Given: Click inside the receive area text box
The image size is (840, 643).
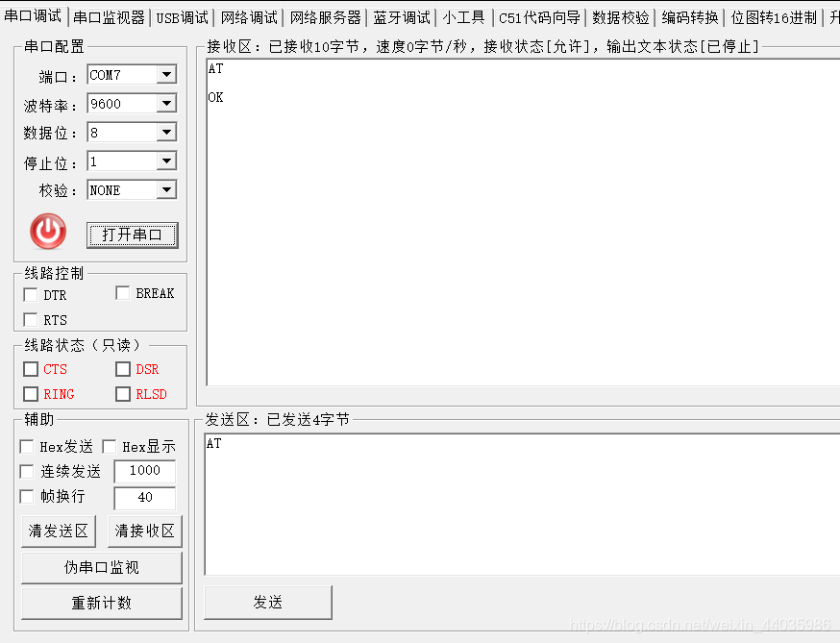Looking at the screenshot, I should pos(524,222).
